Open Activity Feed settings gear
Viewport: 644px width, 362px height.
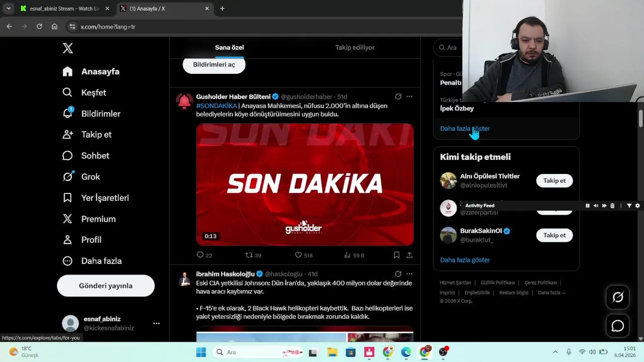[x=637, y=206]
